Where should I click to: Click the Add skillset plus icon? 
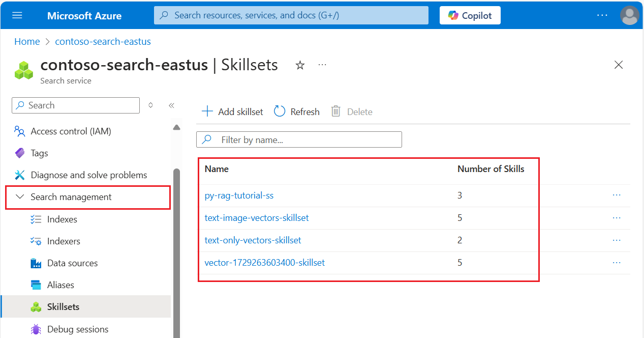click(207, 111)
